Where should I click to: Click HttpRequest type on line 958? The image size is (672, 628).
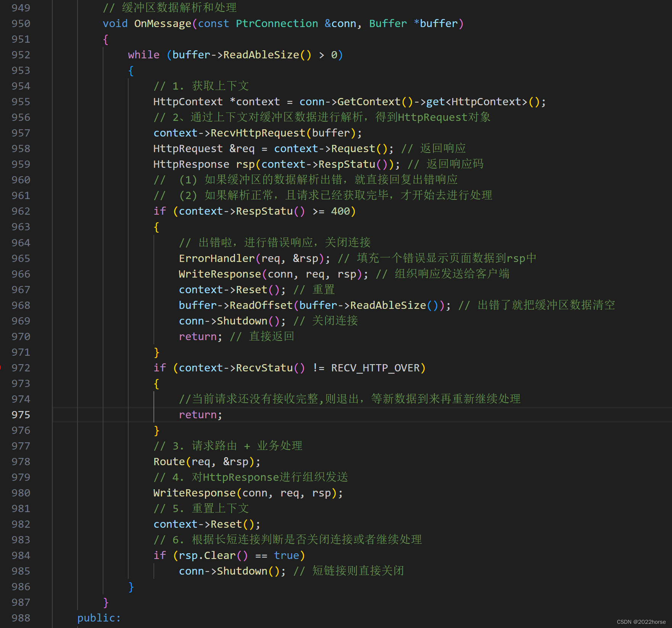point(188,149)
